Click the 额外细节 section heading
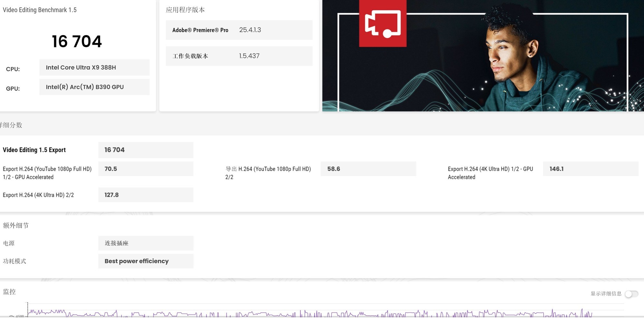This screenshot has height=318, width=644. pyautogui.click(x=16, y=226)
